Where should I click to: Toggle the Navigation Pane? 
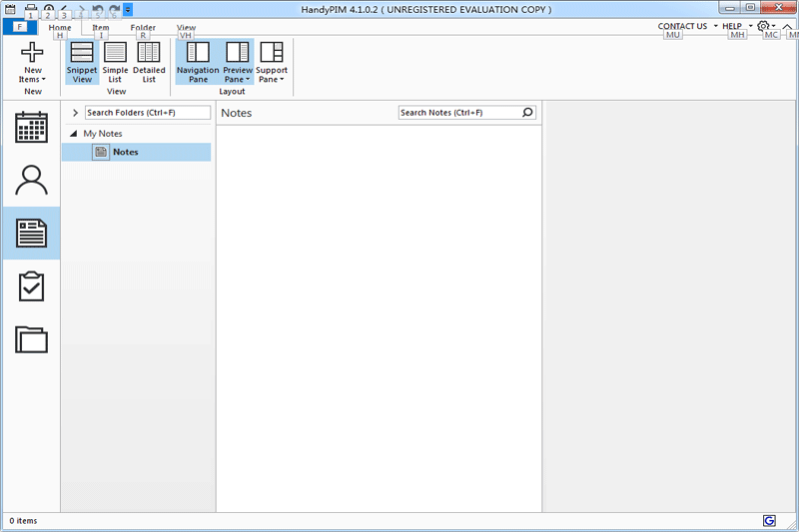click(198, 62)
